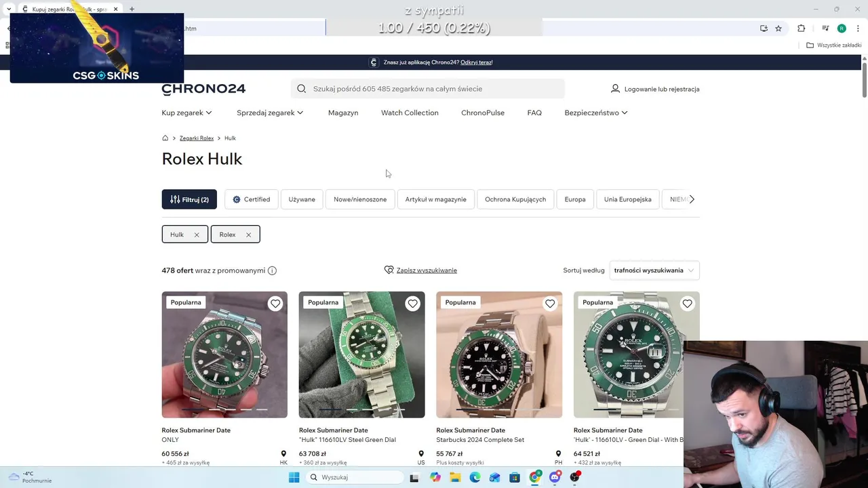This screenshot has height=488, width=868.
Task: Apply the Certified filter
Action: tap(251, 199)
